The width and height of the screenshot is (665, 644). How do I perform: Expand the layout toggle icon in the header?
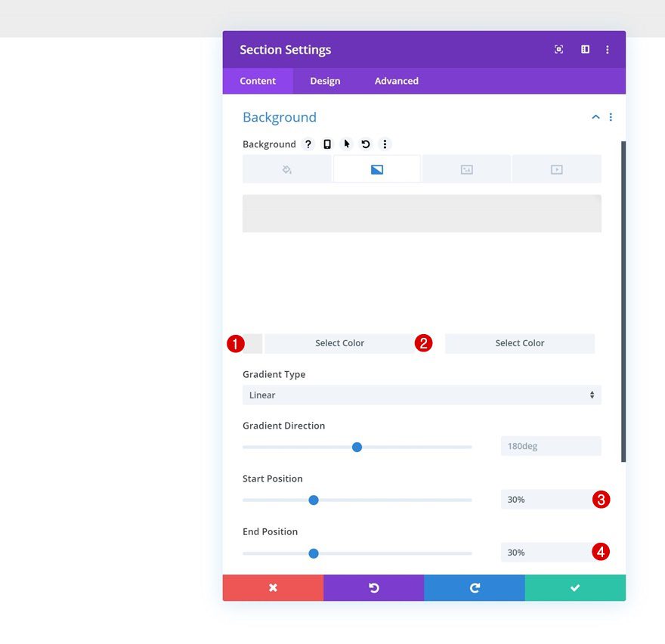(x=584, y=49)
